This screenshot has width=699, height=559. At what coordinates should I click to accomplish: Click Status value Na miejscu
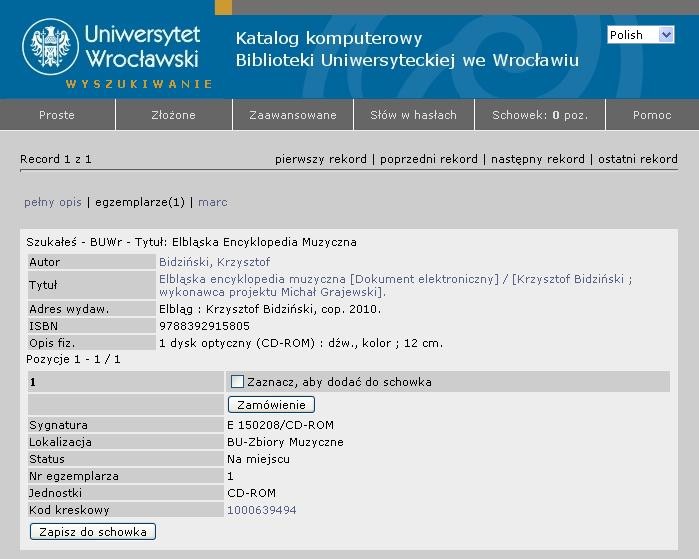click(x=258, y=459)
